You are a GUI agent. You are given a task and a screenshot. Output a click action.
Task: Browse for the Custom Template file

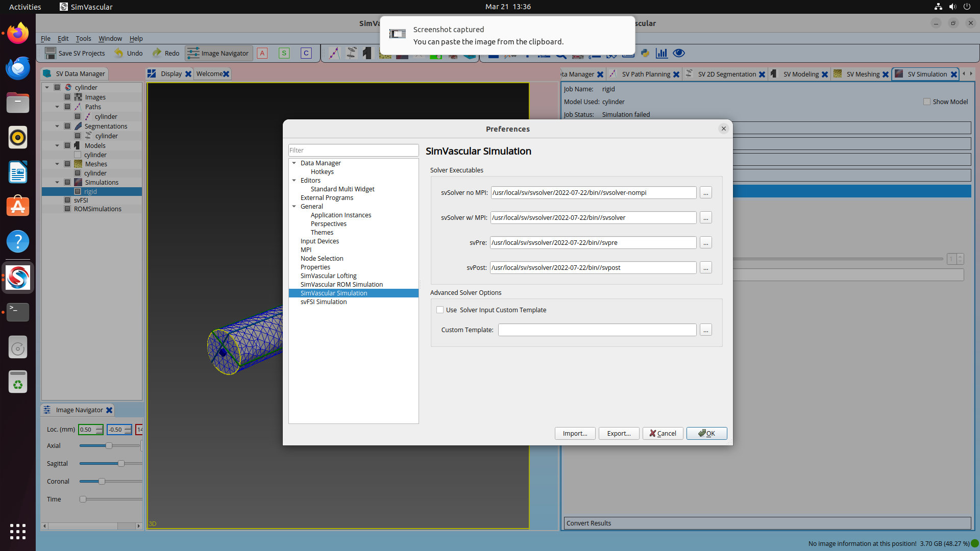705,330
